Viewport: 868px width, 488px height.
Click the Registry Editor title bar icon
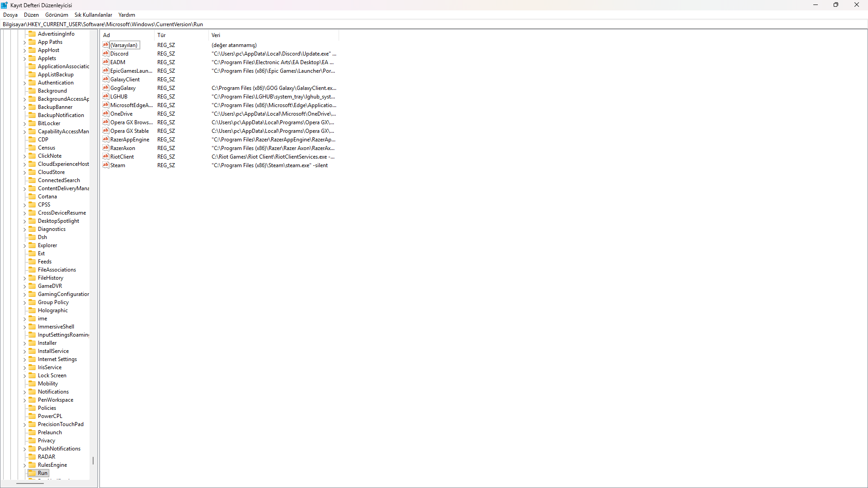pos(5,5)
